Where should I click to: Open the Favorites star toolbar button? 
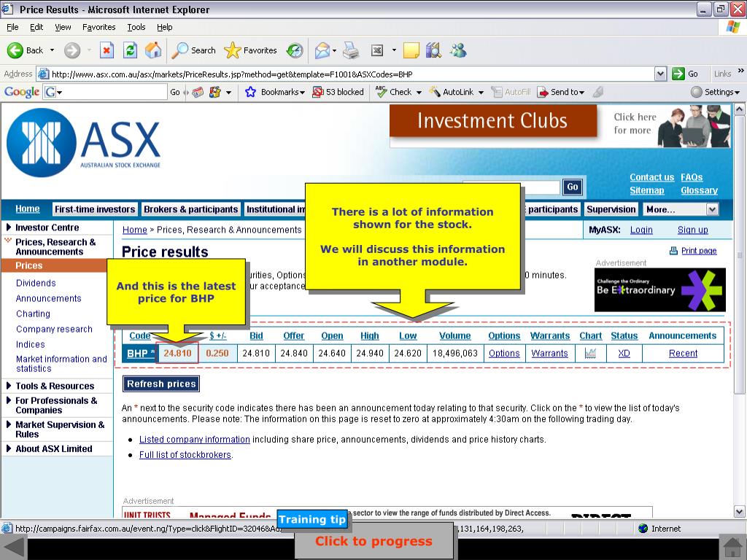point(251,50)
